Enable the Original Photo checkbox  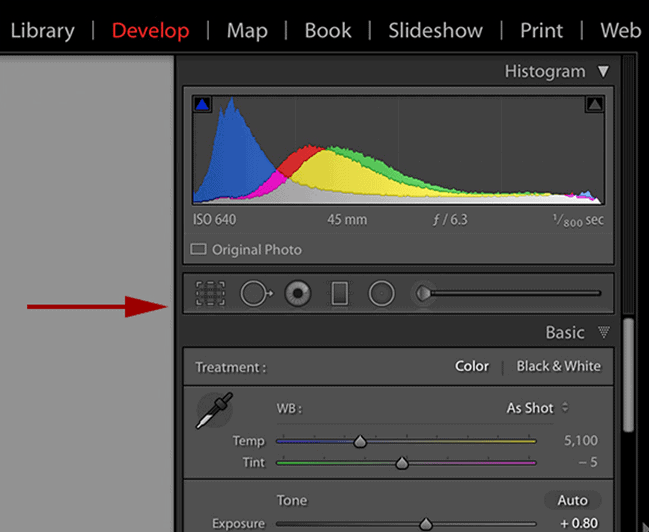coord(198,249)
